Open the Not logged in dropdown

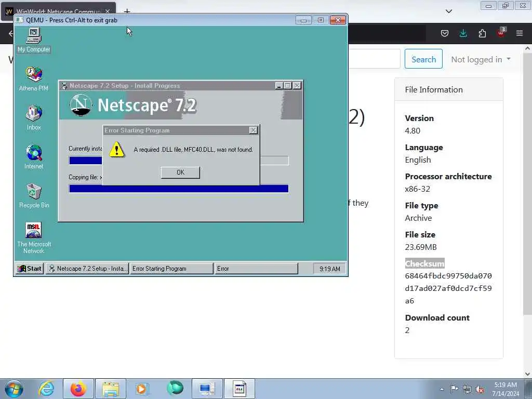(x=481, y=59)
